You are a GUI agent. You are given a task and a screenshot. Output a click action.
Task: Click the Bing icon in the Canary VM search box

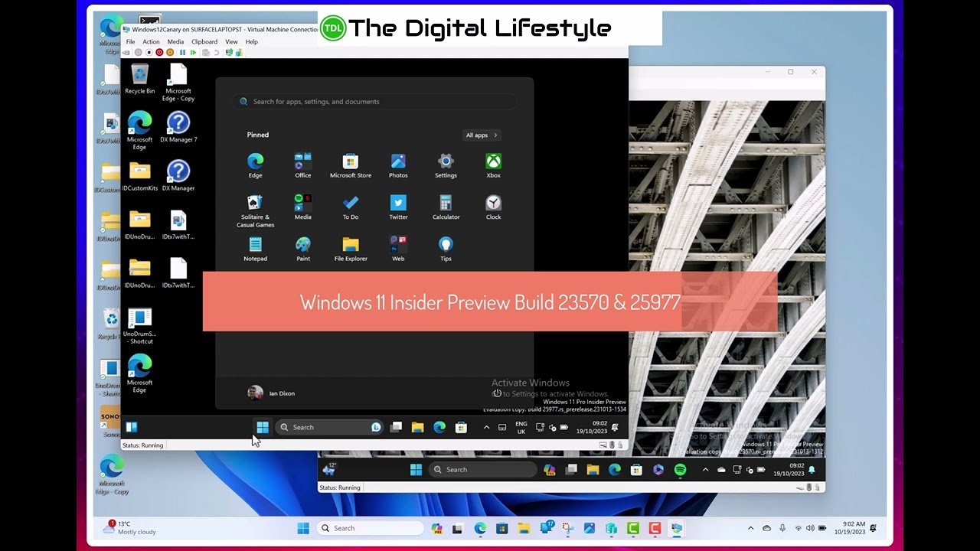(x=376, y=427)
